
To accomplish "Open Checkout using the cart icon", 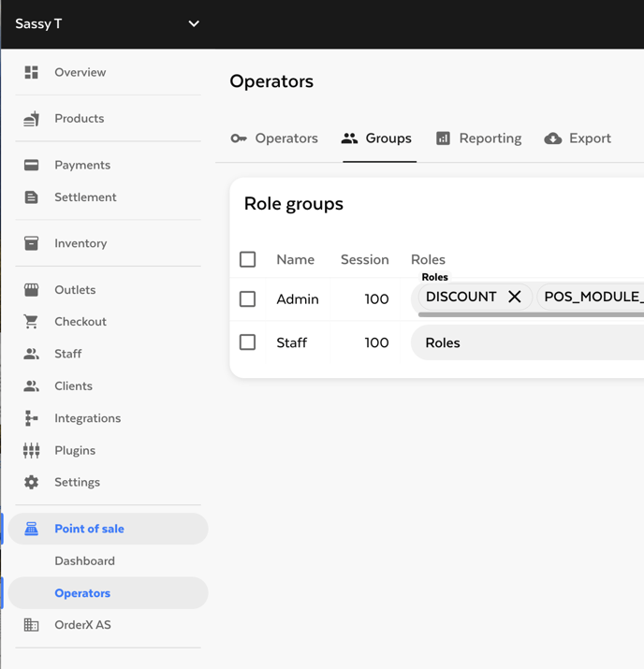I will tap(31, 322).
